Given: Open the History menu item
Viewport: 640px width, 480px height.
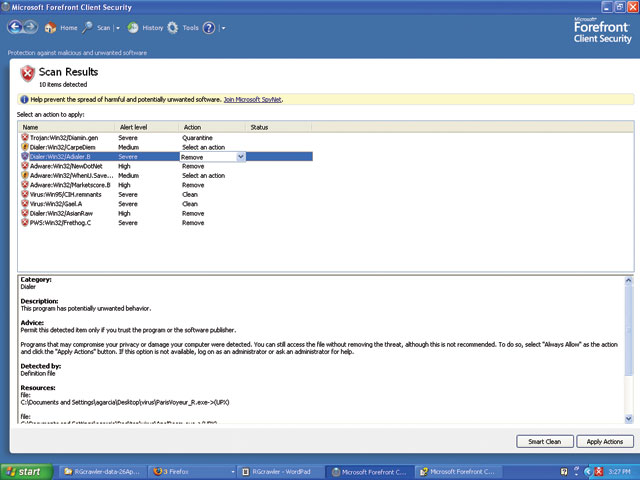Looking at the screenshot, I should coord(153,28).
